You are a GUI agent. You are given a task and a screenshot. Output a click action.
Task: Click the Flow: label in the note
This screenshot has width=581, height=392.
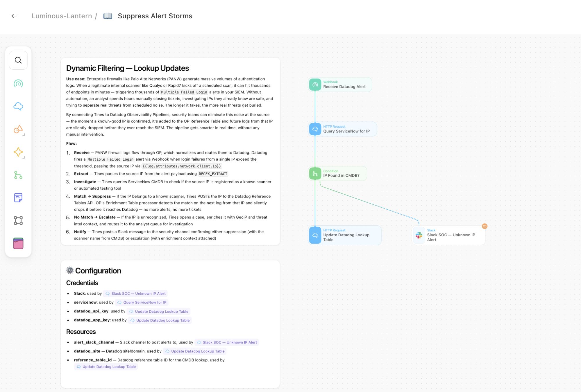[71, 143]
